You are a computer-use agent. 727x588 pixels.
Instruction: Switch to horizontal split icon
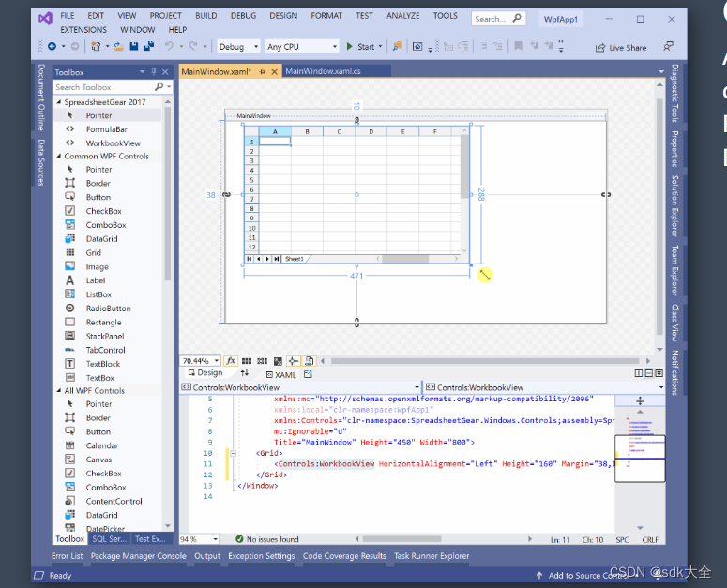pos(649,373)
